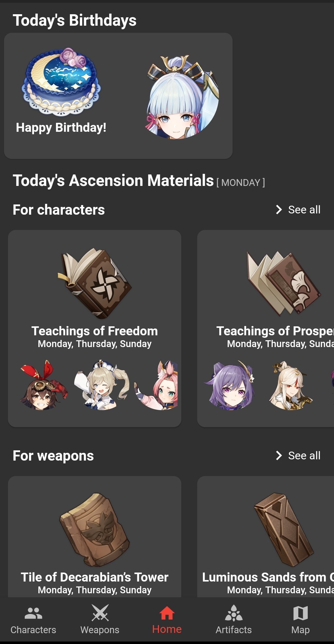
Task: Tap the birthday cake icon
Action: tap(61, 82)
